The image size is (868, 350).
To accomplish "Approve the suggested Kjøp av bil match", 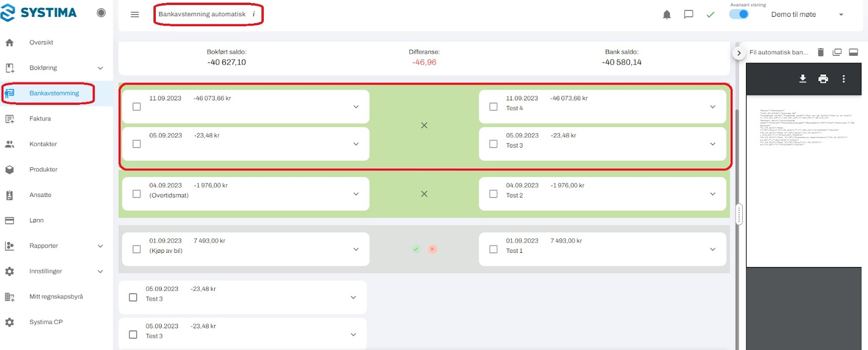I will (416, 249).
